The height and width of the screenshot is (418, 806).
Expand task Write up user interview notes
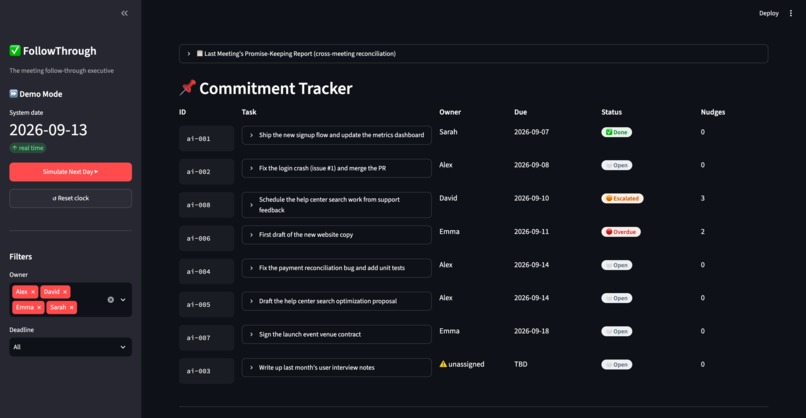[336, 368]
